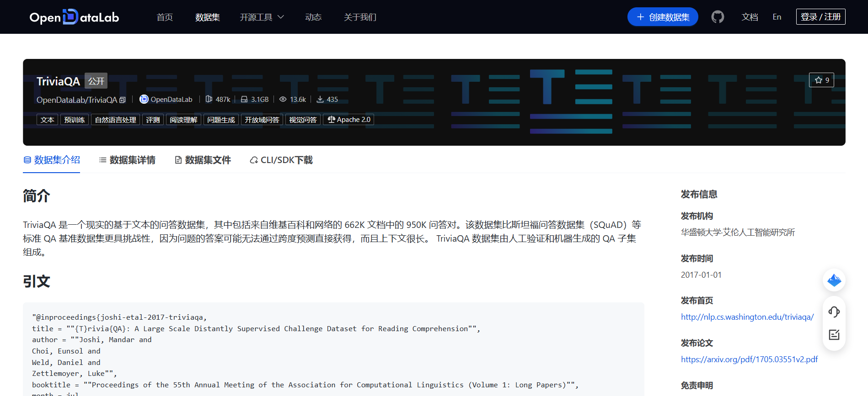Click the OpenDataLab/TriviaQA path text

point(77,100)
